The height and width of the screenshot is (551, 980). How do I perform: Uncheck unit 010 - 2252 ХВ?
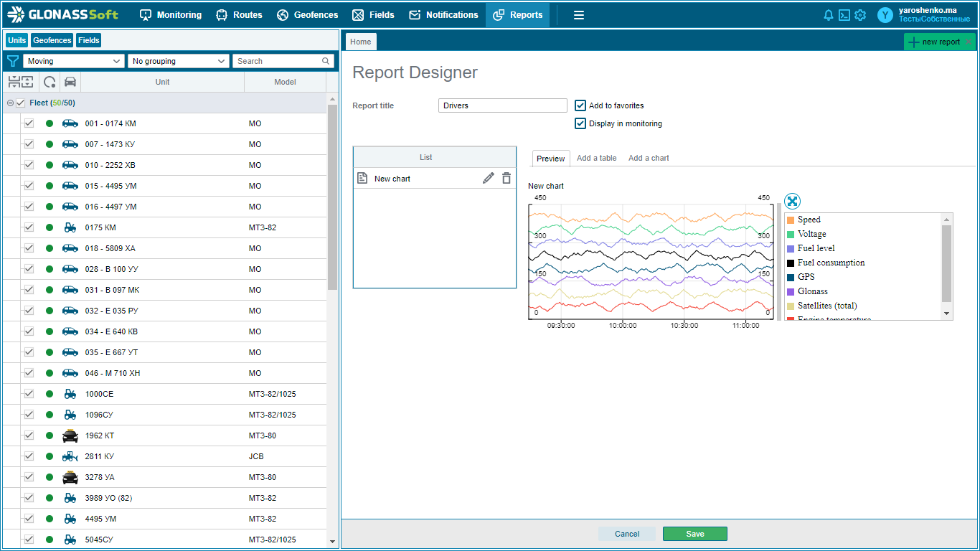[x=29, y=165]
